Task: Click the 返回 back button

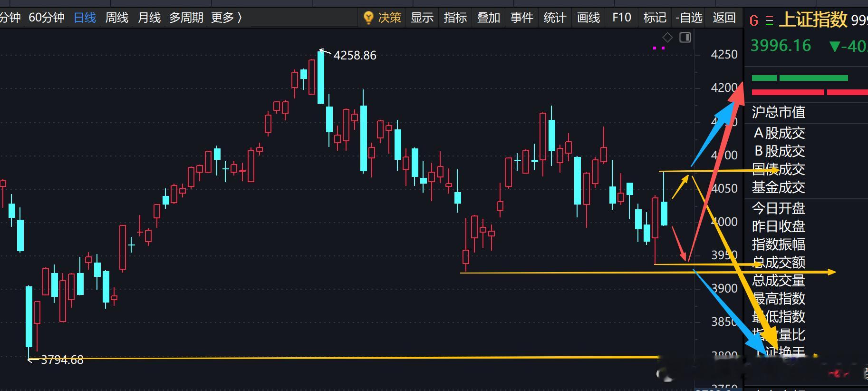Action: [x=724, y=18]
